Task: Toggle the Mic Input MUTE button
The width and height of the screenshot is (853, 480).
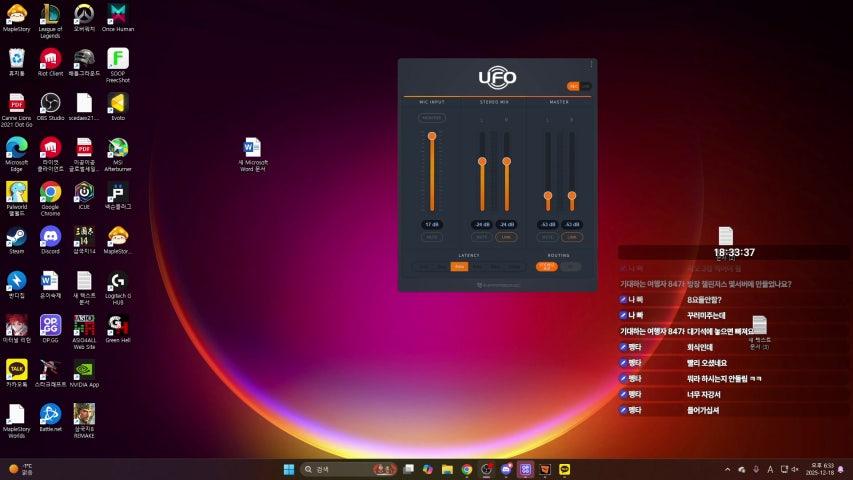Action: pos(432,237)
